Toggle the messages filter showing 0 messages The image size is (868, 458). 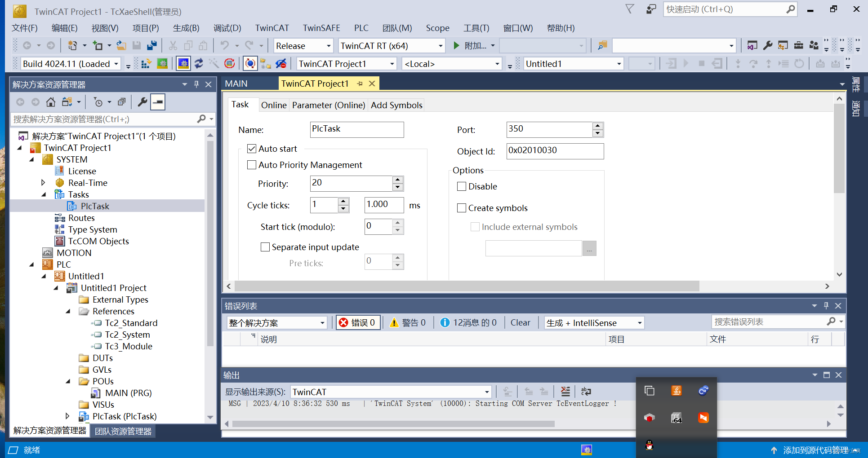(x=468, y=322)
